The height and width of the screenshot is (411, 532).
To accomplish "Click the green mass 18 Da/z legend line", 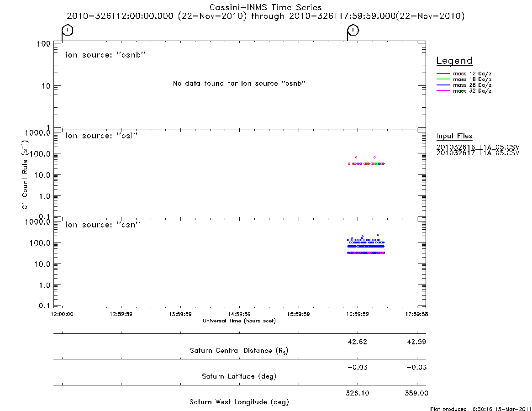I will [443, 79].
